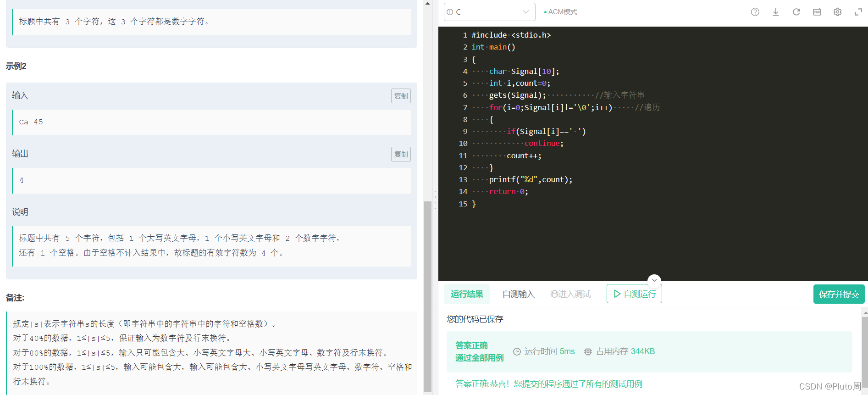Expand editor to fullscreen

point(858,12)
